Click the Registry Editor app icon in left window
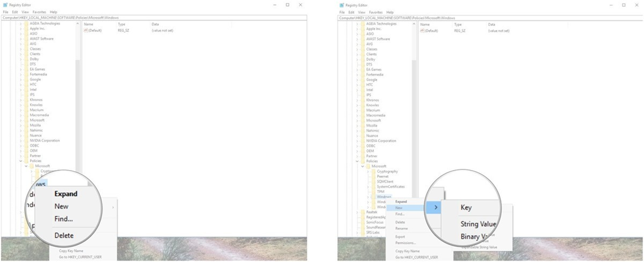The height and width of the screenshot is (262, 644). coord(4,5)
